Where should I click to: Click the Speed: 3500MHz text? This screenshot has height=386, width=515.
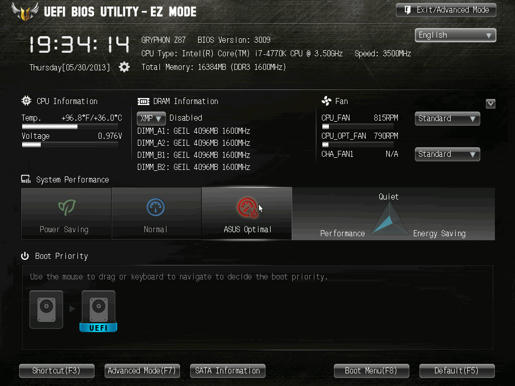[383, 54]
